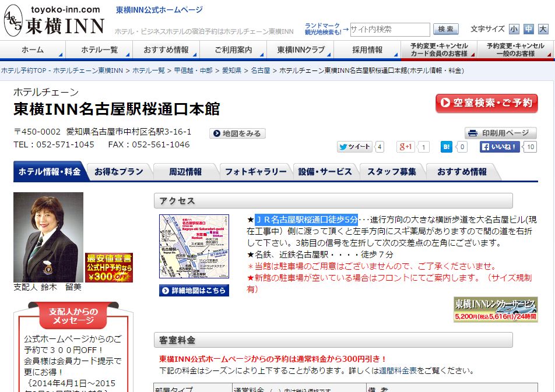
Task: Click the Hatena B! bookmark icon
Action: [447, 146]
